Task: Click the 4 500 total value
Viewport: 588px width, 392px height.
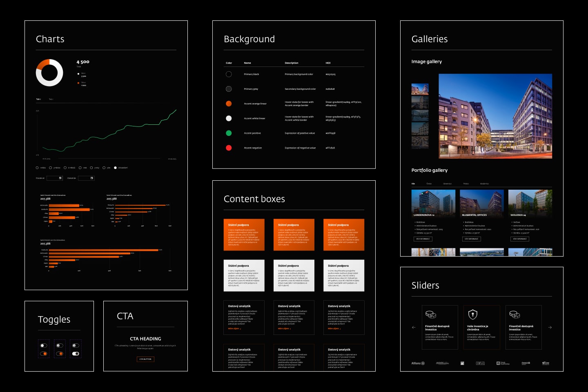Action: pyautogui.click(x=83, y=62)
